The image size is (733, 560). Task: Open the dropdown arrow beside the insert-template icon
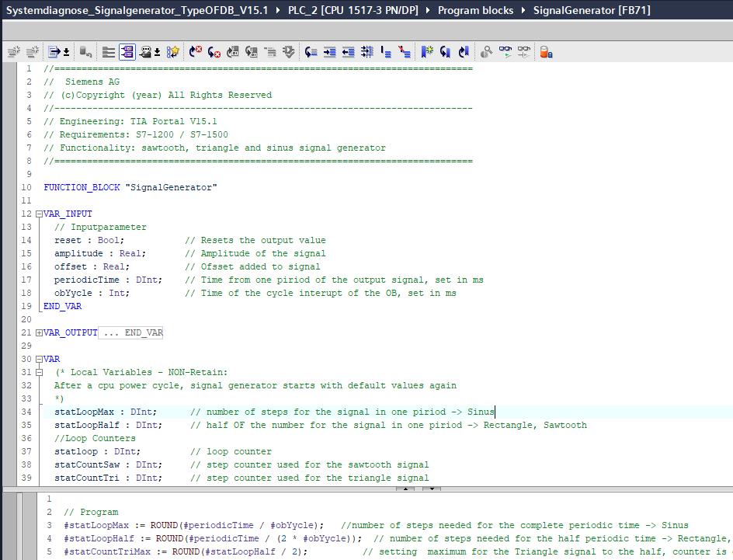click(x=66, y=52)
